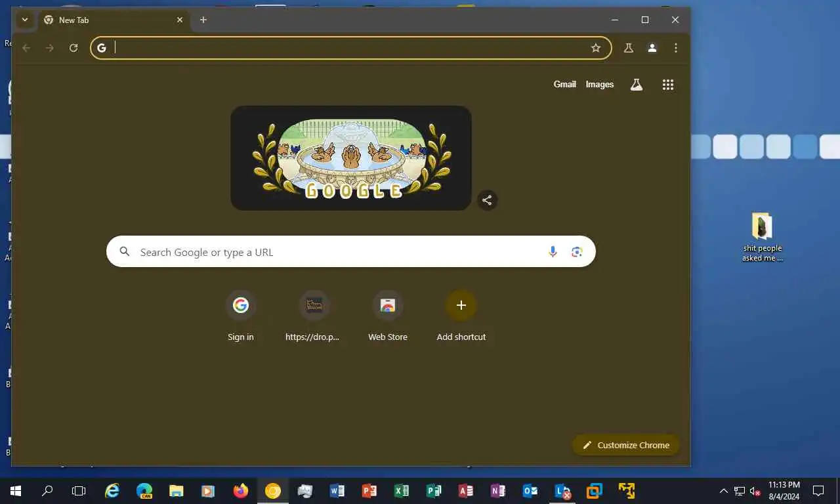Click the tab search dropdown arrow
This screenshot has height=504, width=840.
point(25,20)
